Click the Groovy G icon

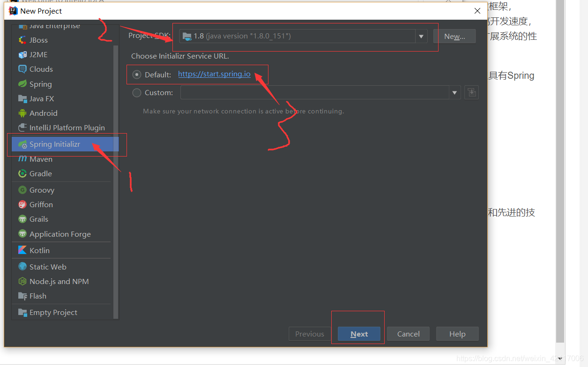coord(22,190)
